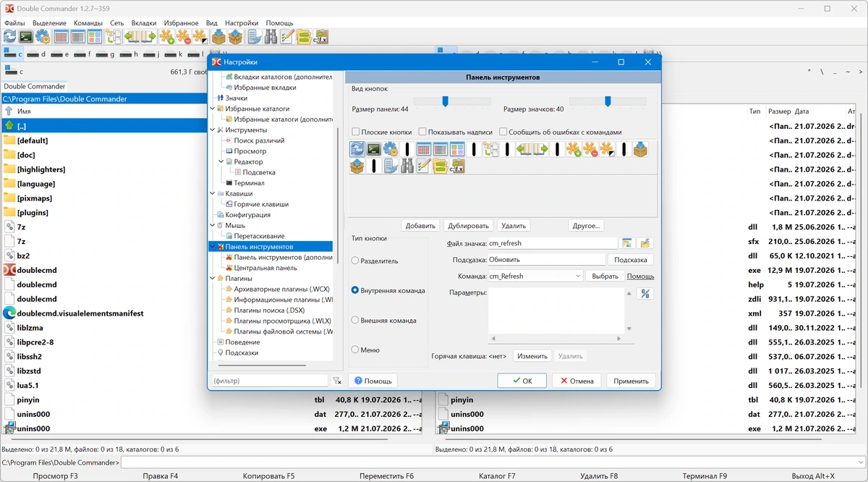Screen dimensions: 868x482
Task: Select the sync folders button in the toolbar editor
Action: pyautogui.click(x=441, y=166)
